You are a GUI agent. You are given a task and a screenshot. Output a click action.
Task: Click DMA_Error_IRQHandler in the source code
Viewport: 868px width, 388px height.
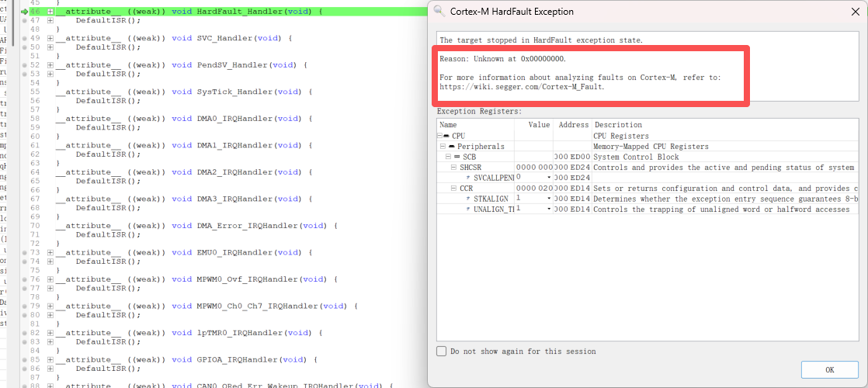tap(248, 226)
